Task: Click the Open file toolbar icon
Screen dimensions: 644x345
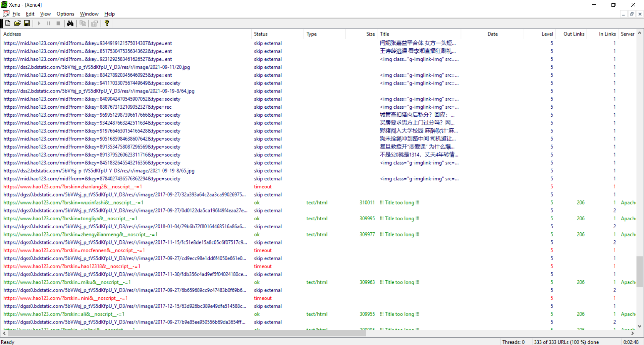Action: pyautogui.click(x=17, y=23)
